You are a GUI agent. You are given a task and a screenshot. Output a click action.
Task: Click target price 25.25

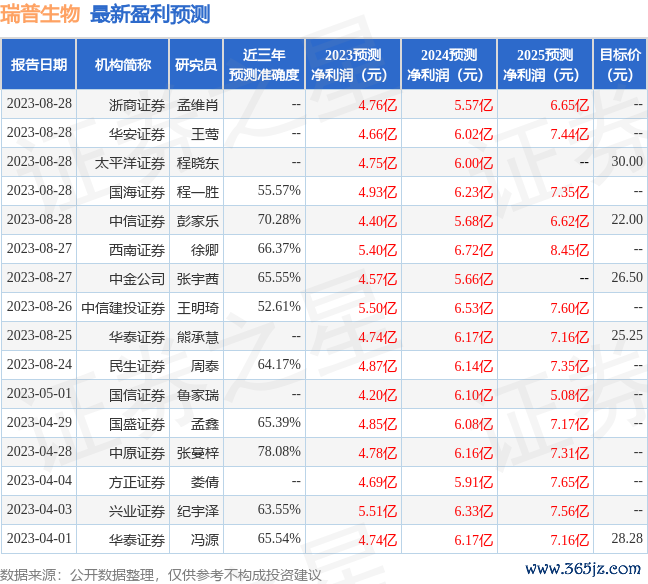click(x=627, y=335)
